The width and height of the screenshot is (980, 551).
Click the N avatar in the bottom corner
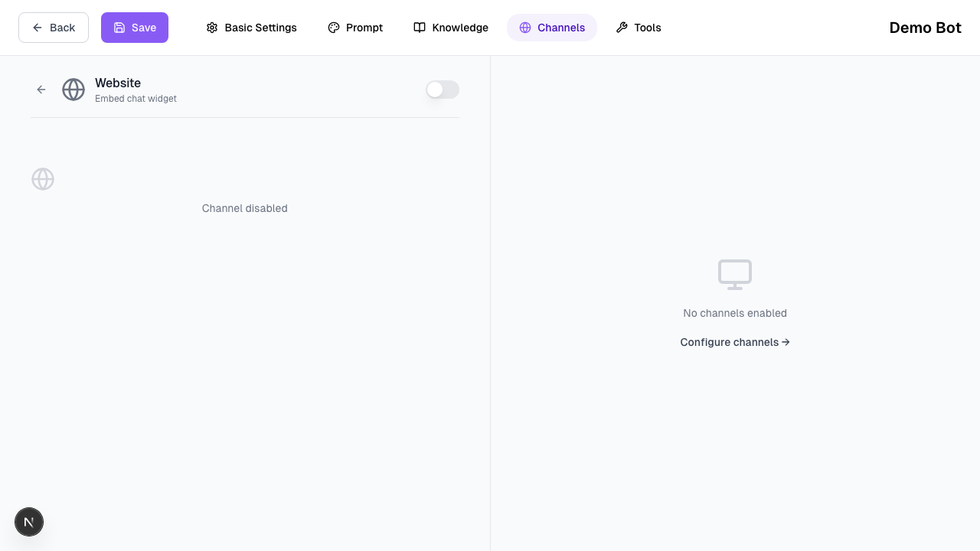pyautogui.click(x=29, y=522)
